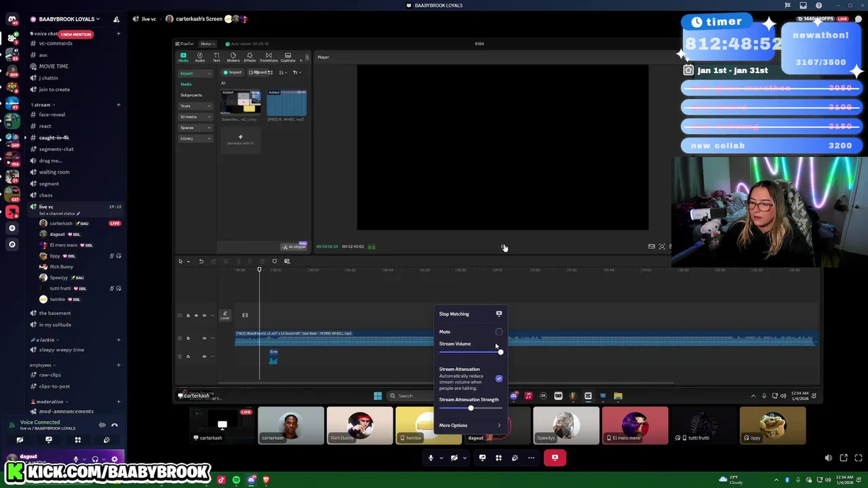
Task: Open the CapCut Text tab in stream
Action: click(216, 57)
